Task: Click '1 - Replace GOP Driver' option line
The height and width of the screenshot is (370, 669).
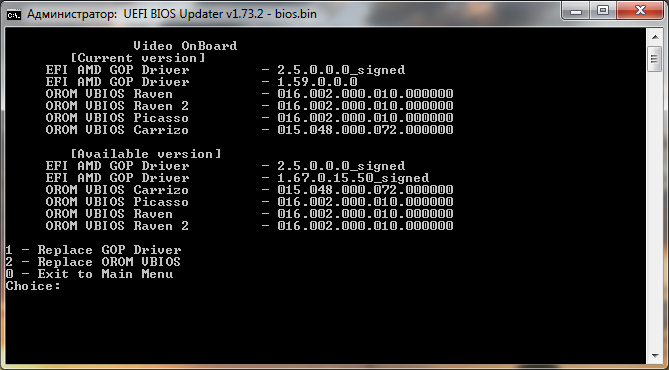Action: (x=94, y=250)
